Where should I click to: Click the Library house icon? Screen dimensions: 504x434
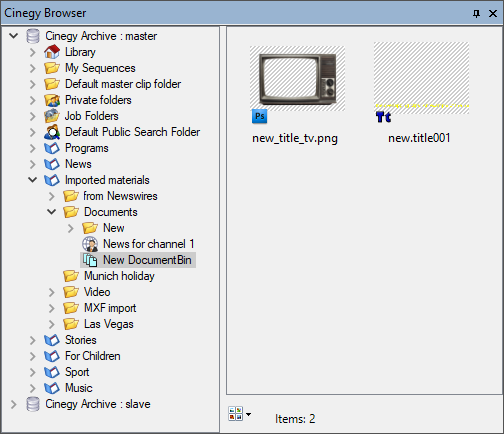click(x=52, y=52)
